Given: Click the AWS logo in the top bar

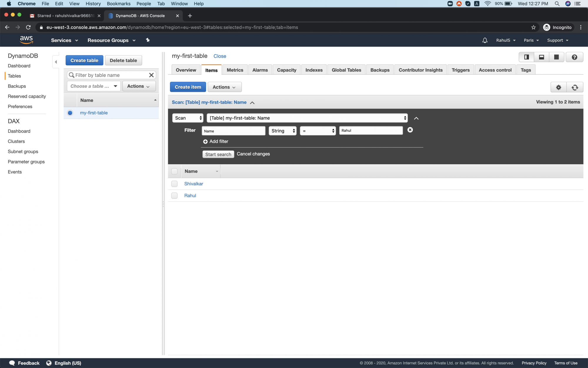Looking at the screenshot, I should [26, 40].
